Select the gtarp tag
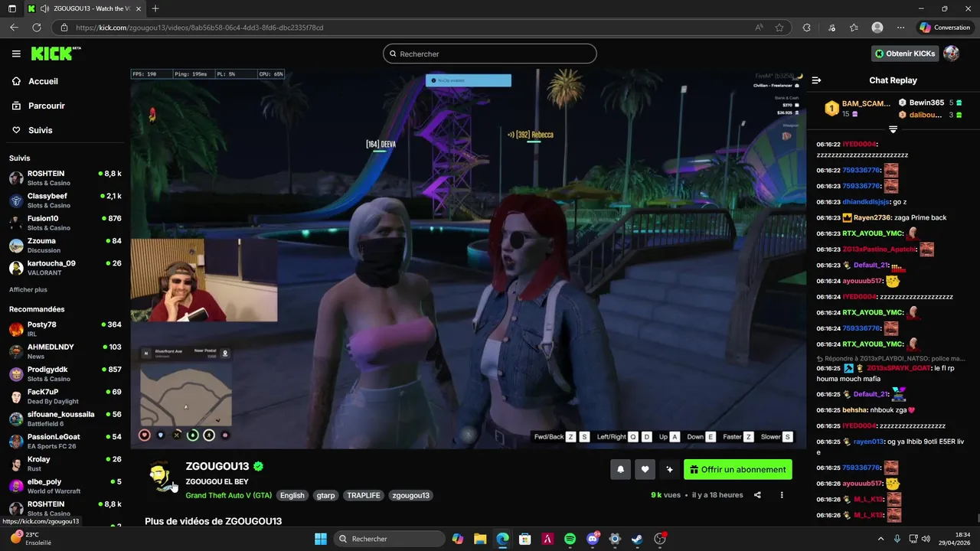Screen dimensions: 980x551 (326, 495)
